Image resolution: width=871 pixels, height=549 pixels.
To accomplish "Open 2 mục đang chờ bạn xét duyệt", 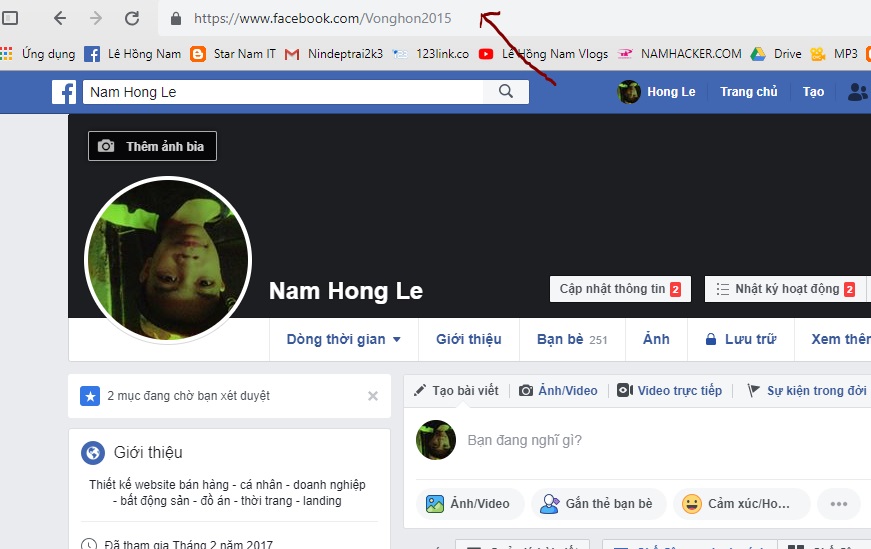I will tap(188, 396).
